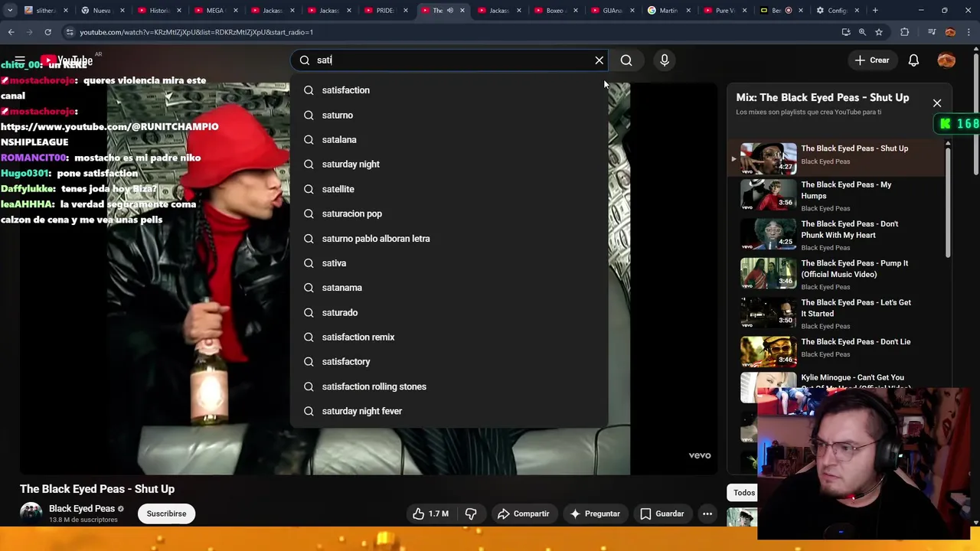Clear the search box with X
Screen dimensions: 980x551
coord(599,60)
